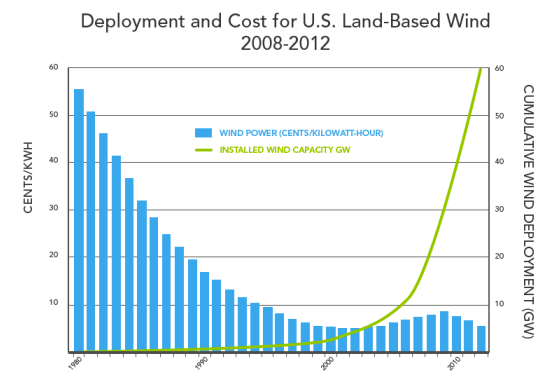This screenshot has width=552, height=382.
Task: Click the 1990 x-axis label
Action: [202, 363]
